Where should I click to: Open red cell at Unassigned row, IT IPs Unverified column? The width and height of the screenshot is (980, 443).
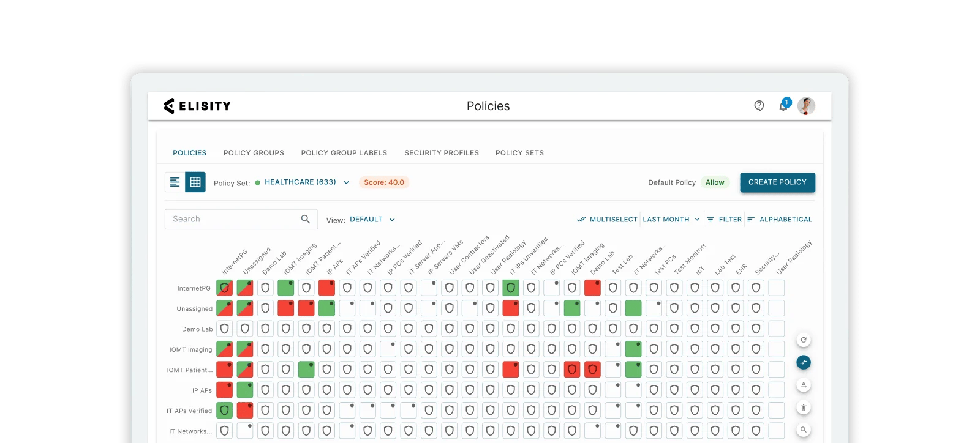coord(511,308)
